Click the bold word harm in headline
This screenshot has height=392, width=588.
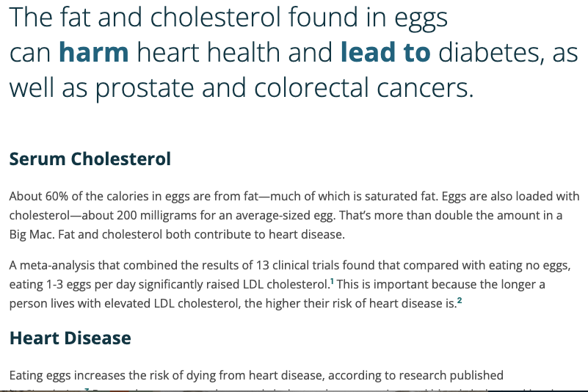point(93,52)
